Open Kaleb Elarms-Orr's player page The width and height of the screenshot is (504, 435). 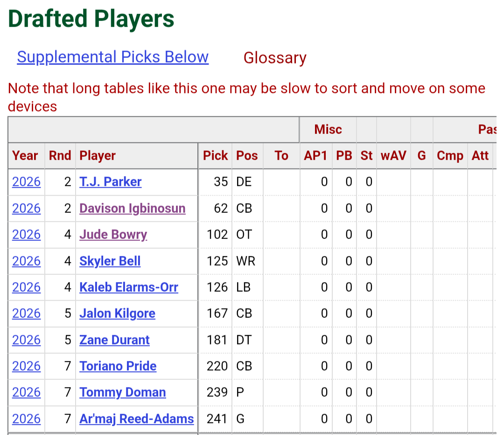[129, 288]
